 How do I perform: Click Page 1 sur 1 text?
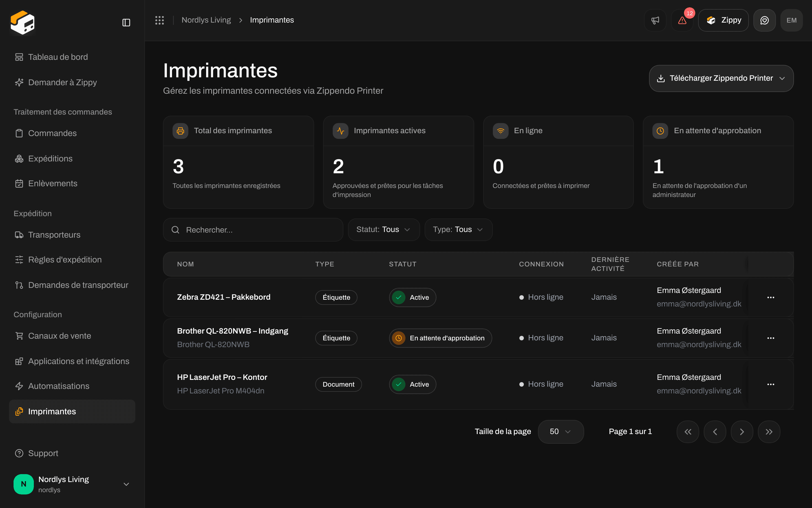tap(630, 432)
